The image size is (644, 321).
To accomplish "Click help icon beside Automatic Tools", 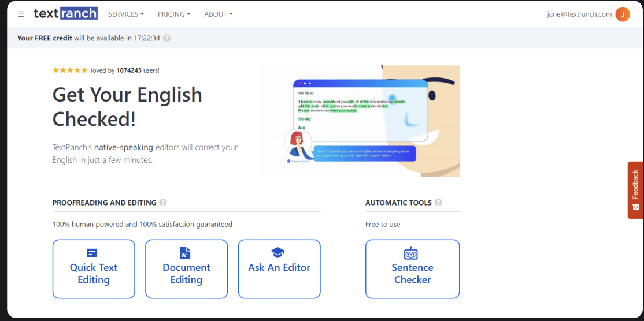I will tap(438, 203).
